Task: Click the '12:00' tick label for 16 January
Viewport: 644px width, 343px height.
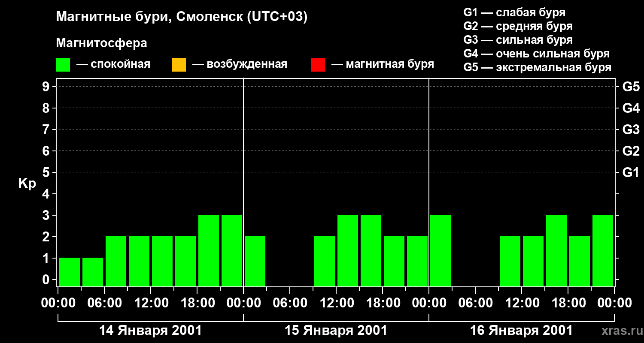Action: [x=522, y=303]
